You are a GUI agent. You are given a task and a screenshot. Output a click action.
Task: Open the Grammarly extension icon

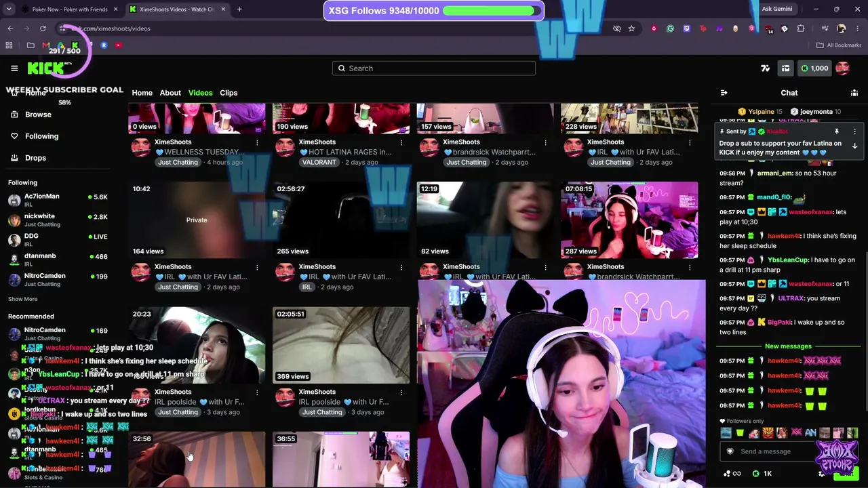670,28
